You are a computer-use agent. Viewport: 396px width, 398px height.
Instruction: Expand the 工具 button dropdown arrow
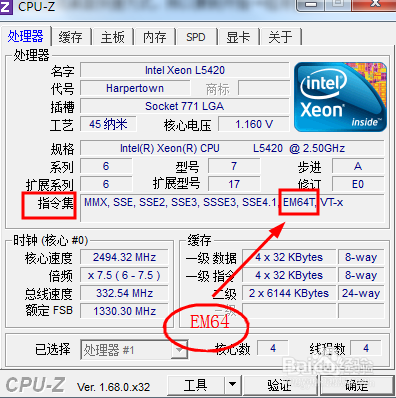pyautogui.click(x=233, y=385)
